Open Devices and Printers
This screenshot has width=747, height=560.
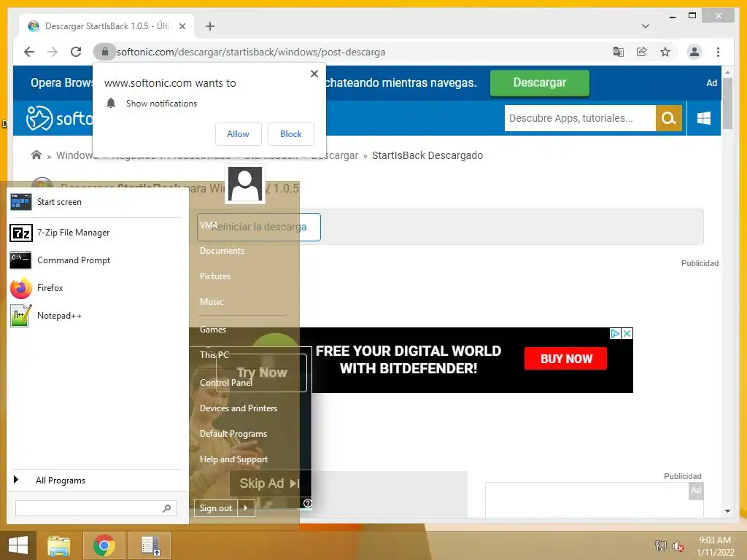pyautogui.click(x=239, y=408)
